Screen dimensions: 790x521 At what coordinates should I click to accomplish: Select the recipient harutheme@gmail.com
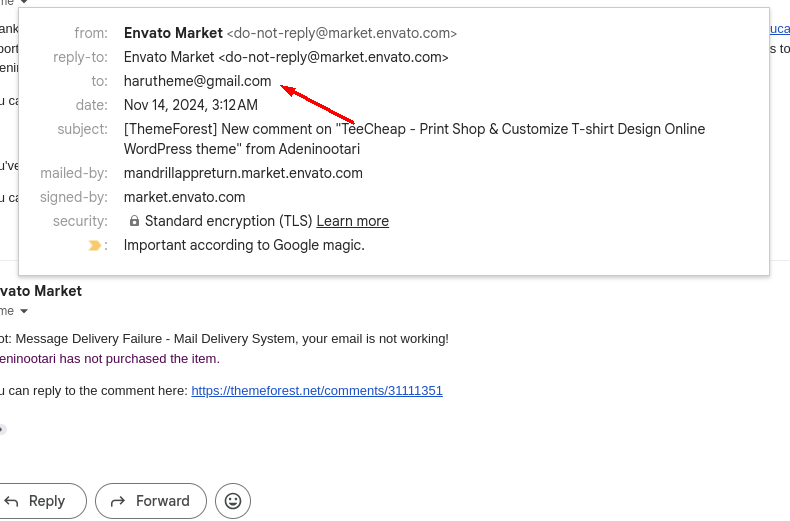click(x=198, y=81)
